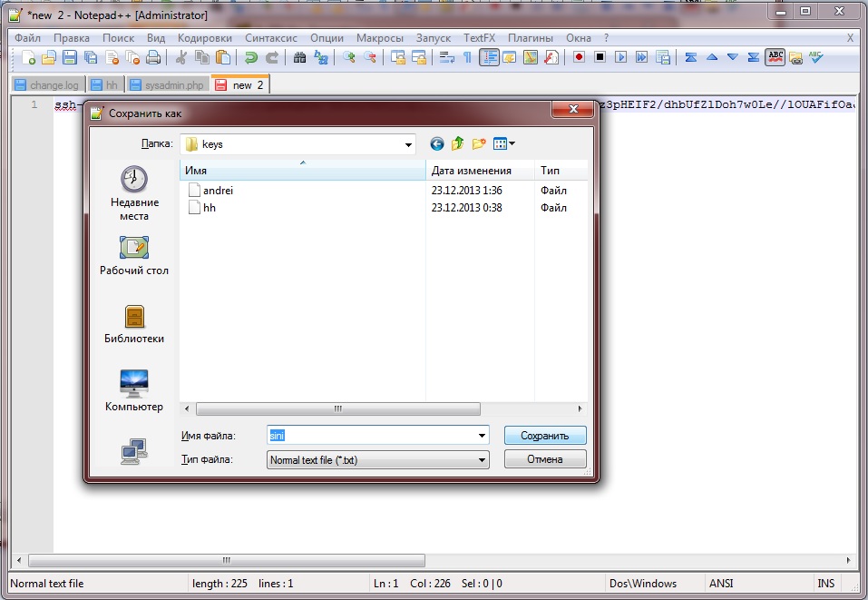The width and height of the screenshot is (868, 600).
Task: Switch to the sysadmin.php tab
Action: [169, 85]
